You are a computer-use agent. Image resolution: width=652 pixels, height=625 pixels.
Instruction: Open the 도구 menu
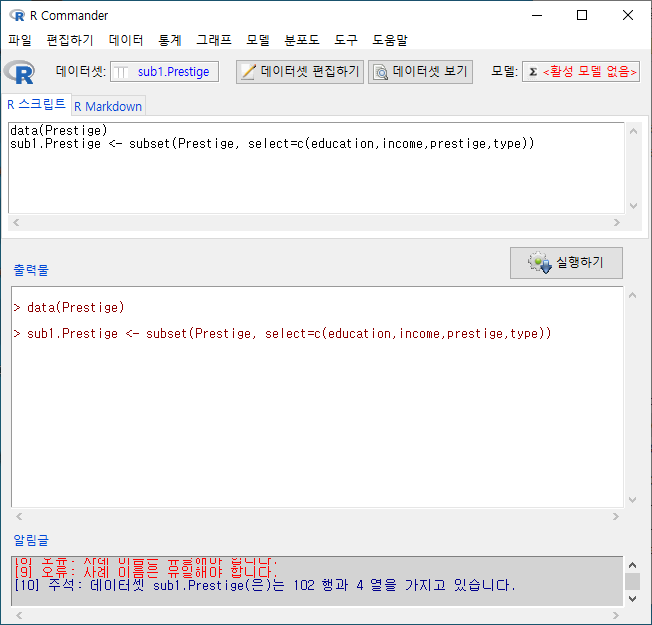(x=346, y=40)
